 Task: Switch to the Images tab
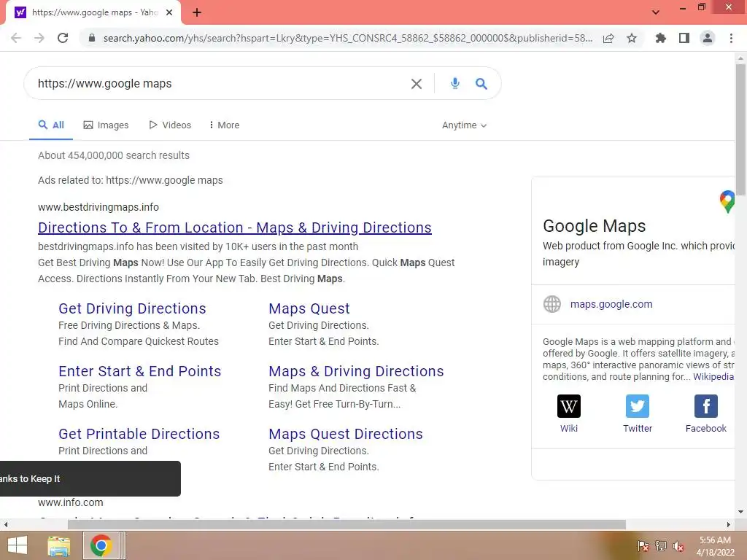[x=106, y=125]
